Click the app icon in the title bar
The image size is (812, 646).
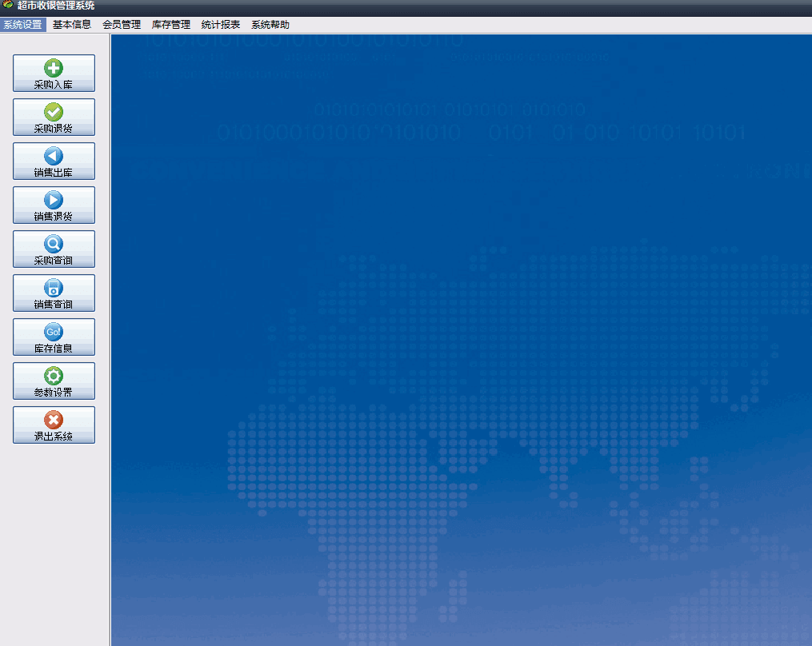(8, 6)
